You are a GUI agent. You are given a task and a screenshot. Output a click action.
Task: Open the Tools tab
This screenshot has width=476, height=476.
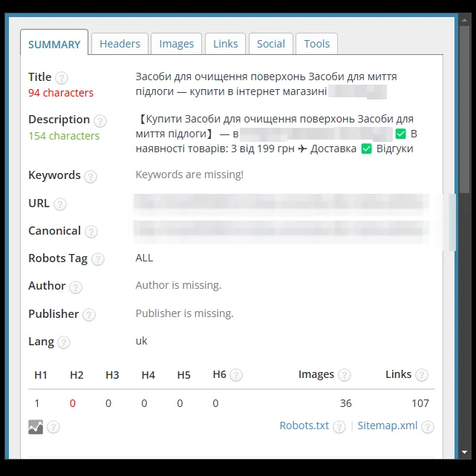(316, 44)
